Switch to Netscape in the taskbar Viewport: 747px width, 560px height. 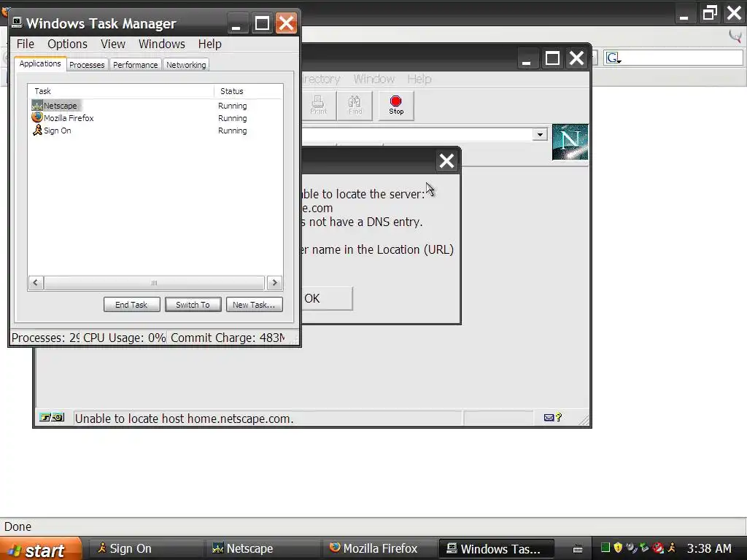(263, 548)
